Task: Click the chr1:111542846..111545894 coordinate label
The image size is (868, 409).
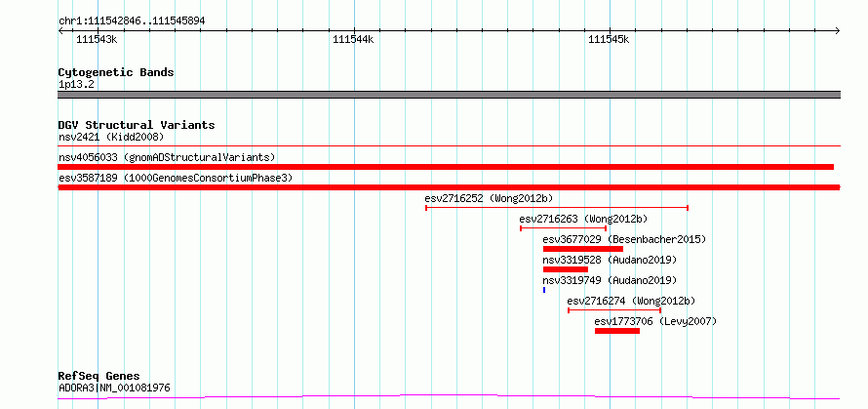Action: click(x=132, y=21)
